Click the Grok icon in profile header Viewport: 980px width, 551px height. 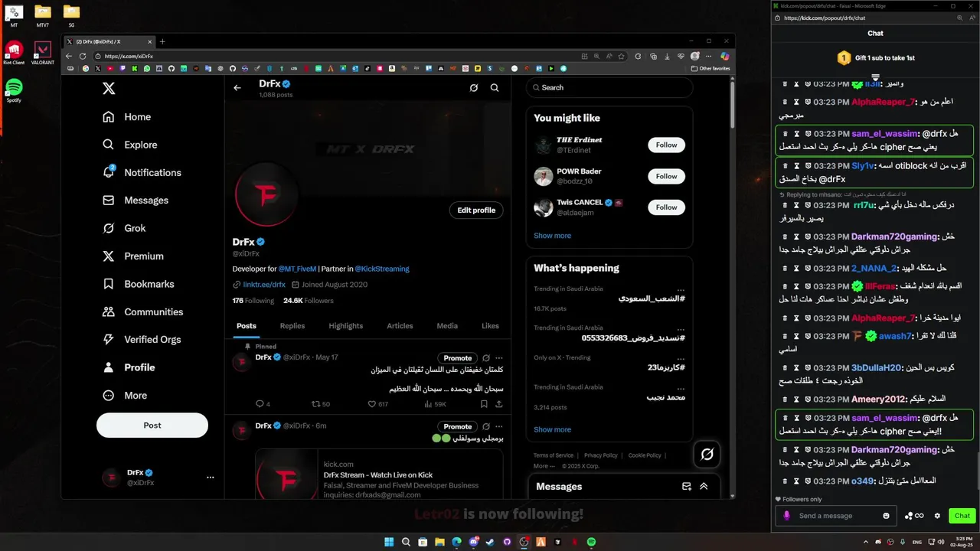click(474, 88)
